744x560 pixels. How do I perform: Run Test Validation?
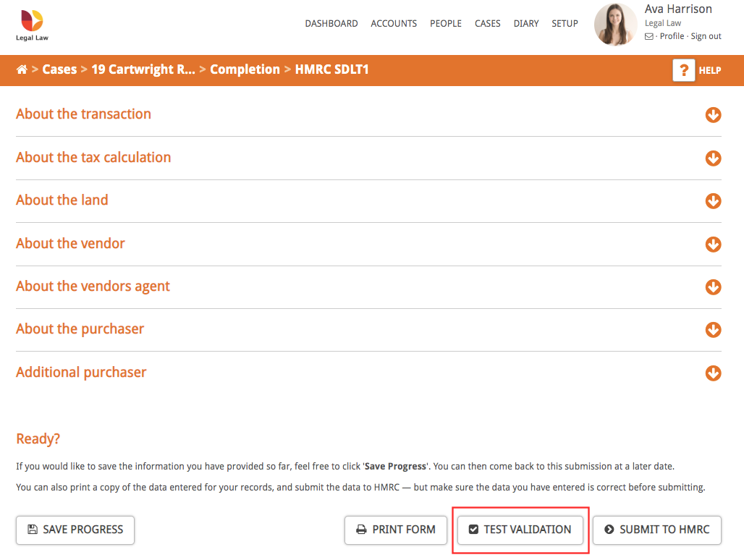click(x=520, y=530)
